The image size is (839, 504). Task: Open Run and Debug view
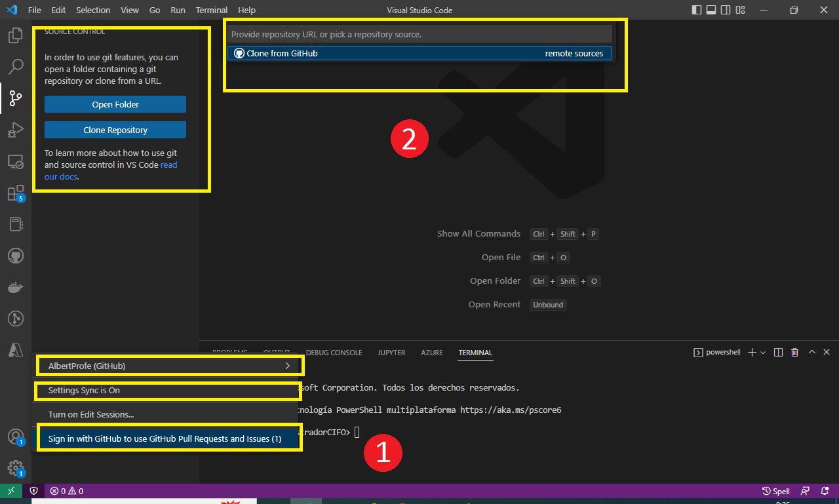[x=16, y=130]
